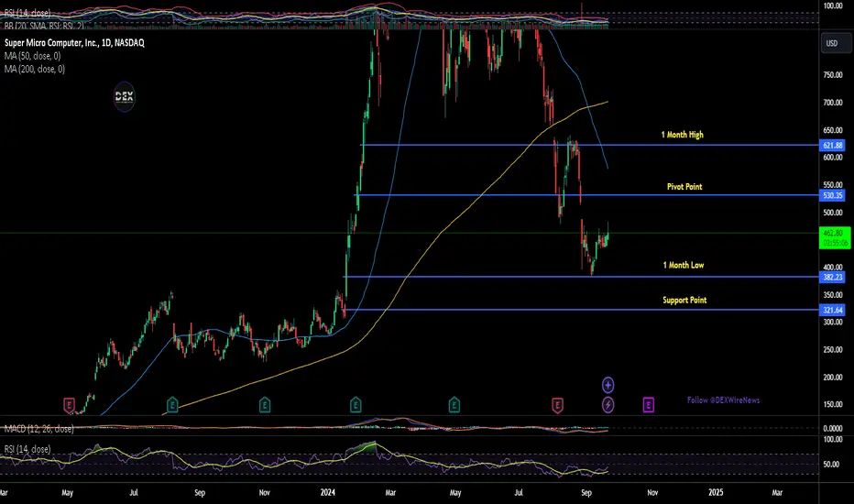Viewport: 854px width, 504px height.
Task: Click the 321.64 price label
Action: [832, 310]
